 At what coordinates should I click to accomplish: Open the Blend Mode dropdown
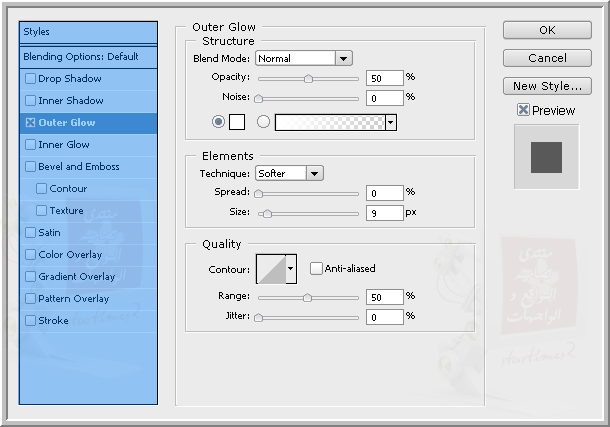pyautogui.click(x=304, y=59)
